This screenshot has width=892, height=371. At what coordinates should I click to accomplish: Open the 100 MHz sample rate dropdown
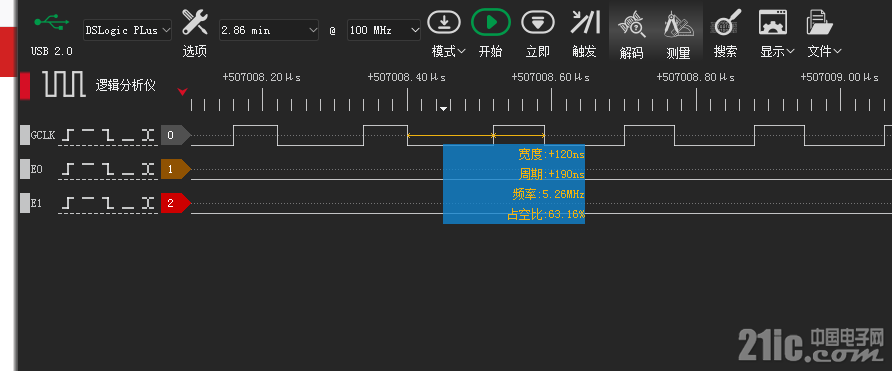point(384,30)
